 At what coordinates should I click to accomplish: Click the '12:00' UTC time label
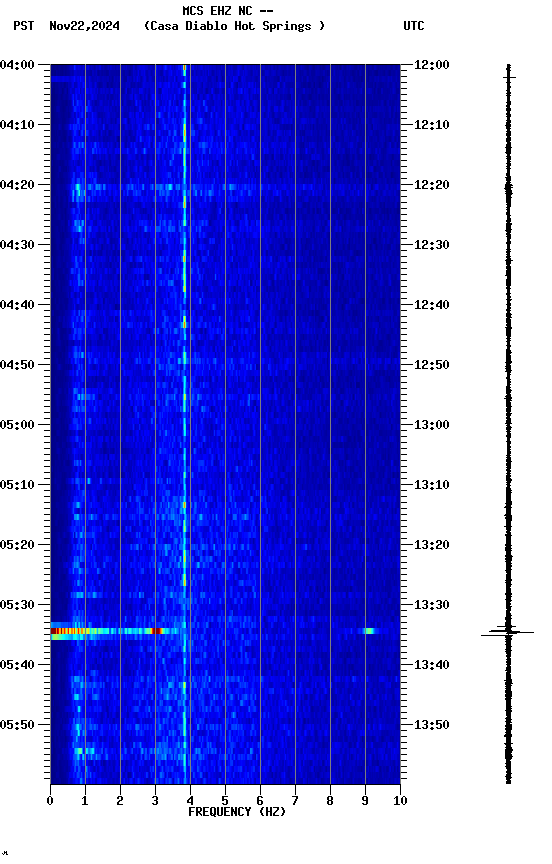coord(432,65)
